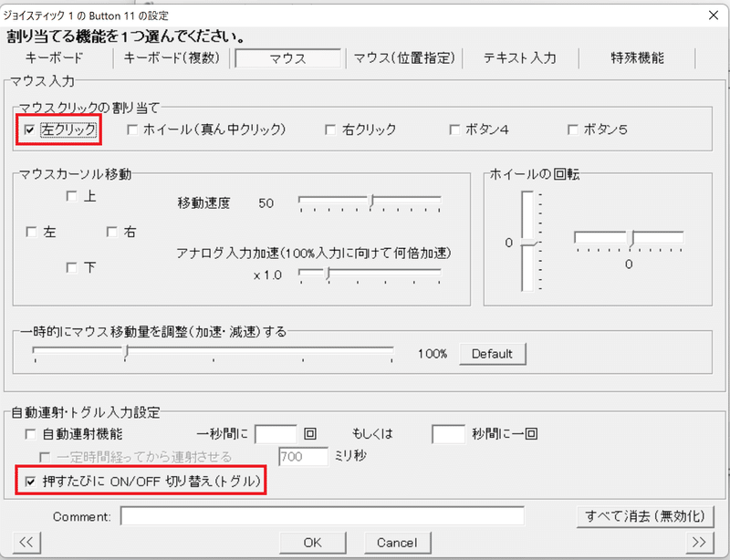Check the 右クリック option
The width and height of the screenshot is (730, 560).
pos(330,130)
